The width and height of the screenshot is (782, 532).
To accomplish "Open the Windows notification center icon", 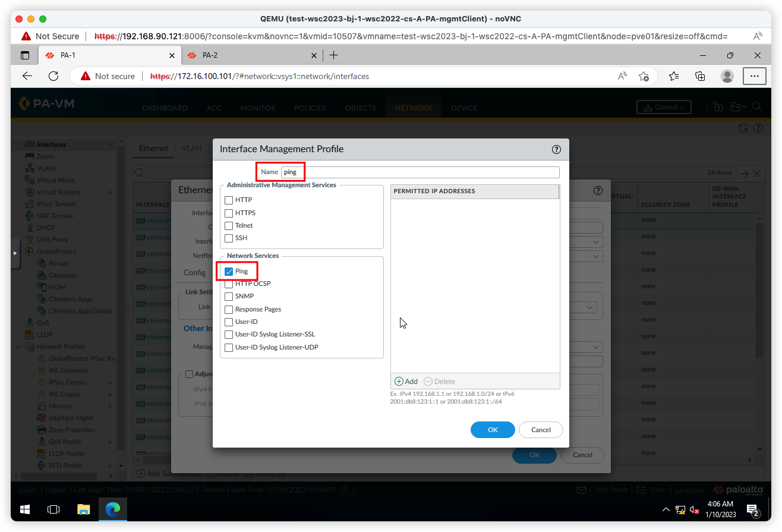I will point(753,510).
